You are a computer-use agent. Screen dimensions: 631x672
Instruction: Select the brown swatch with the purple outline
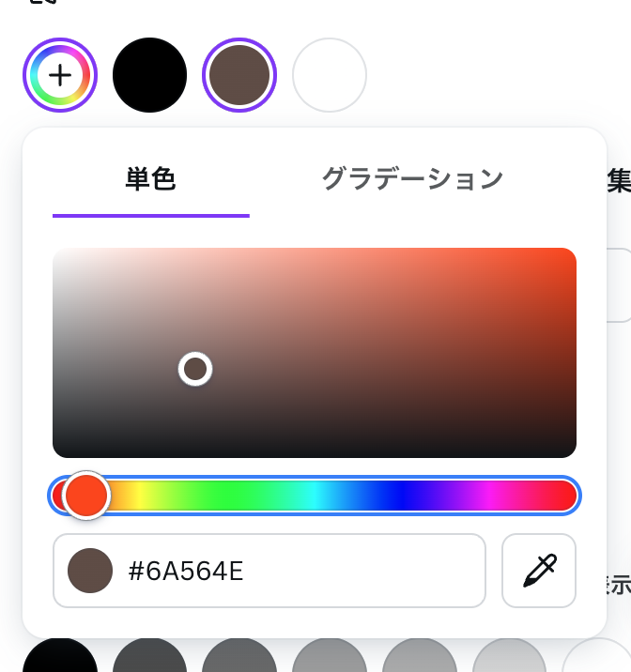239,75
